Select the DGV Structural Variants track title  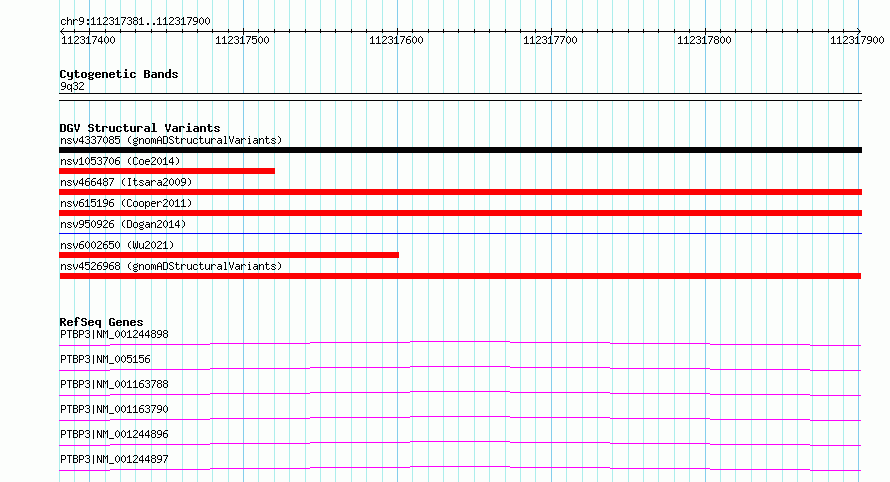[x=140, y=128]
